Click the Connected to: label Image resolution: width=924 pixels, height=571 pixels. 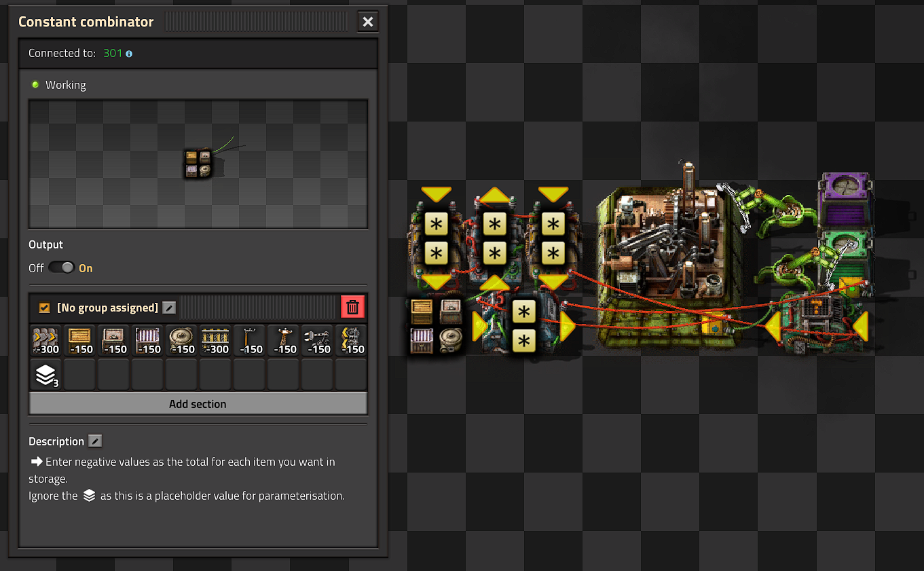(x=63, y=53)
